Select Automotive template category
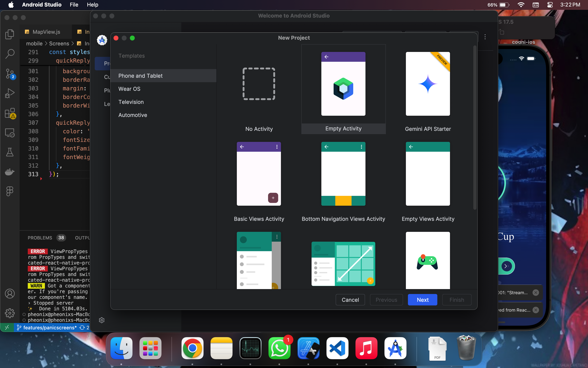This screenshot has height=368, width=588. [x=163, y=115]
